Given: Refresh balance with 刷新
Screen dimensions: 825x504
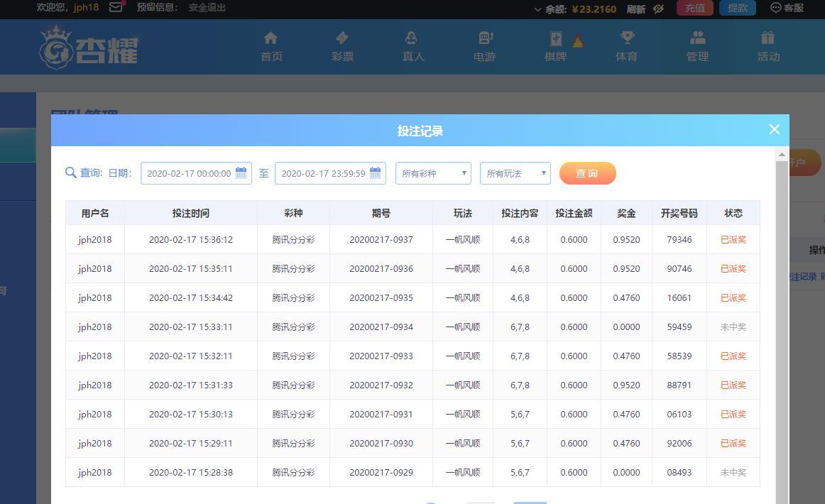Looking at the screenshot, I should (x=635, y=9).
